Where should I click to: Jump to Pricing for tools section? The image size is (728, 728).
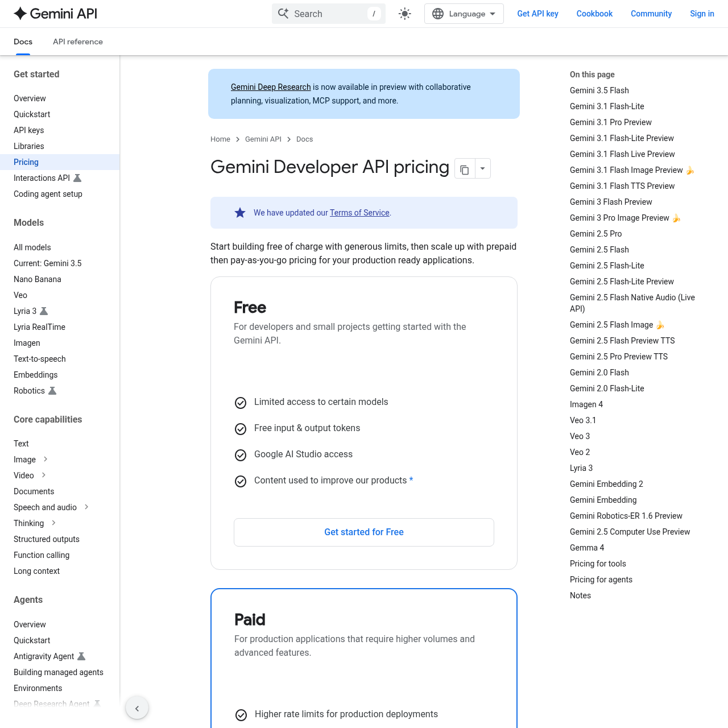pyautogui.click(x=598, y=564)
